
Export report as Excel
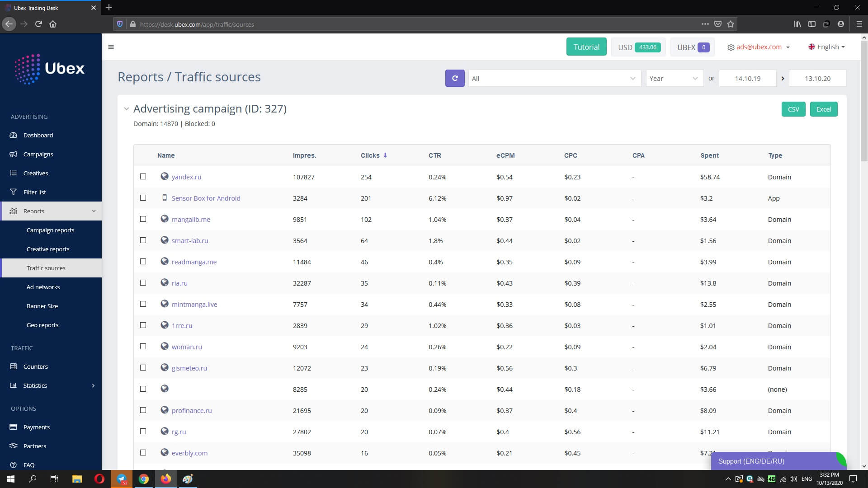824,109
